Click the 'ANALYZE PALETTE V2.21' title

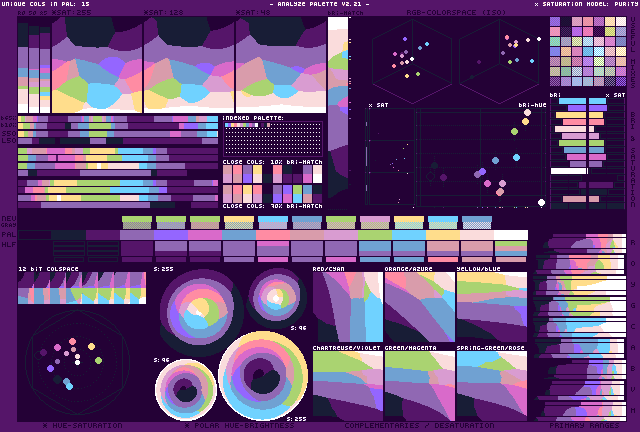(320, 4)
